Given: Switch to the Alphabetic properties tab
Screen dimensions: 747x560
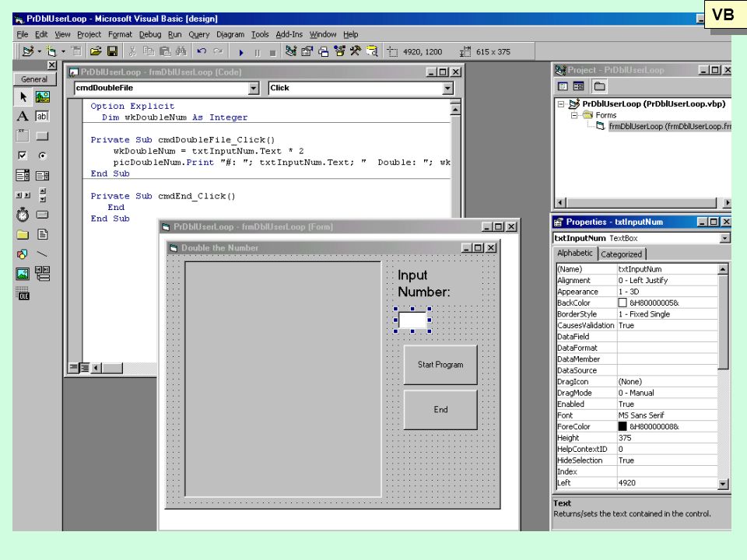Looking at the screenshot, I should coord(575,253).
